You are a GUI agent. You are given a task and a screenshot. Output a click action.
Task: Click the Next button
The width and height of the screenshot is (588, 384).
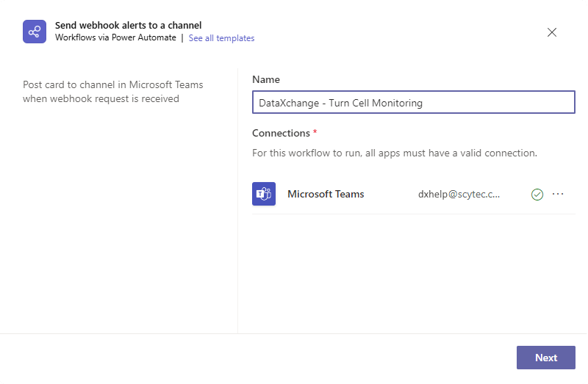(545, 358)
